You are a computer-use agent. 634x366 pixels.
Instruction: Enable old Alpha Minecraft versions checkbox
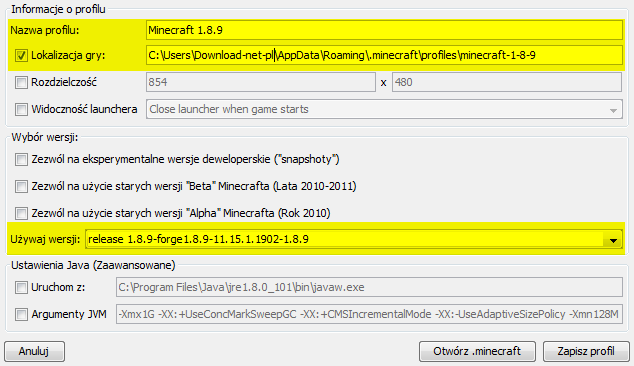[21, 213]
